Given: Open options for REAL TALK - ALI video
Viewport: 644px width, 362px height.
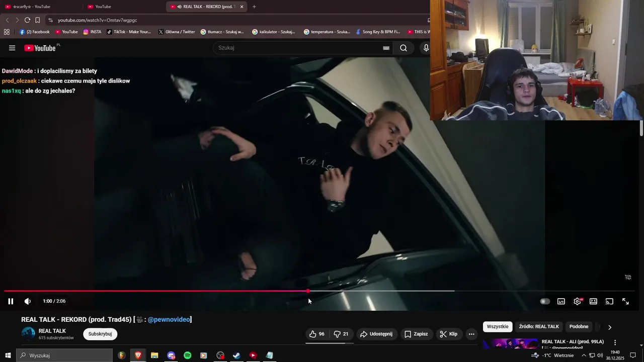Looking at the screenshot, I should 615,342.
